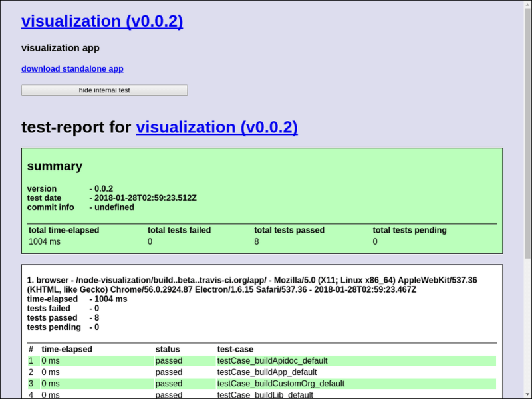Select the testCase_buildLib_default row
532x399 pixels.
click(265, 394)
